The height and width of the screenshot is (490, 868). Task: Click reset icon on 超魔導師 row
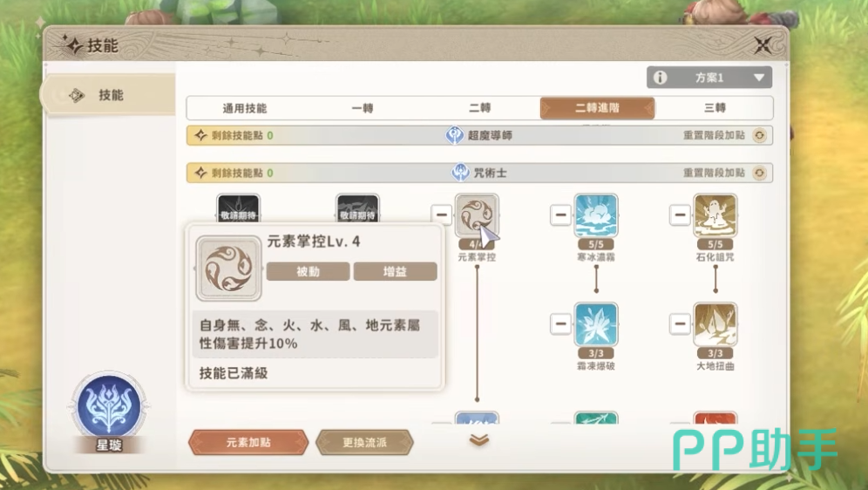click(760, 135)
